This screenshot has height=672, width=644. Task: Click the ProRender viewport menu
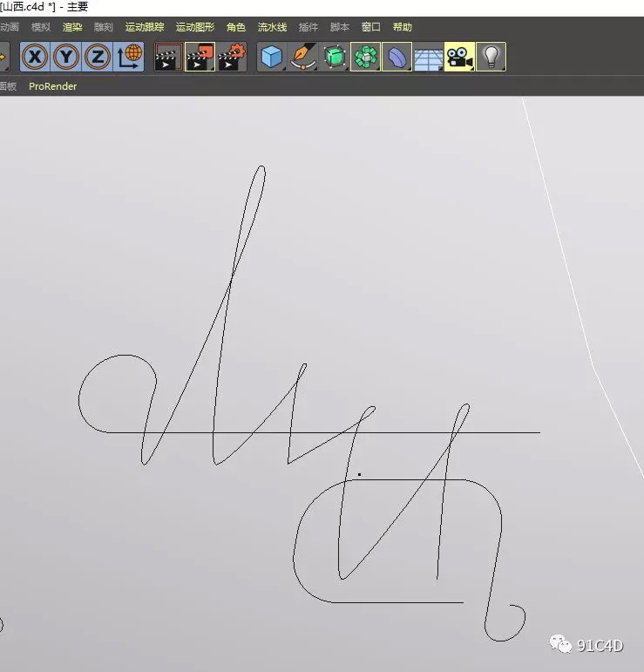53,86
